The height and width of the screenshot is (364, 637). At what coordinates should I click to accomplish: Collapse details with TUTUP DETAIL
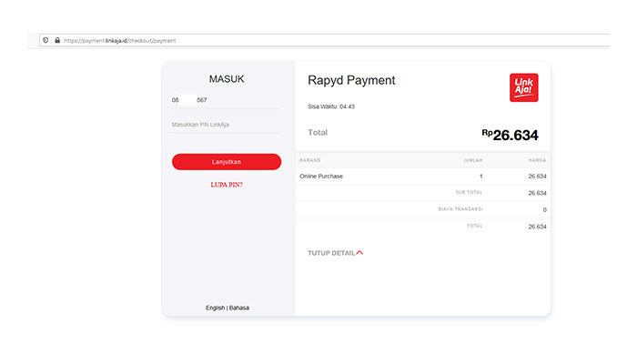(335, 253)
